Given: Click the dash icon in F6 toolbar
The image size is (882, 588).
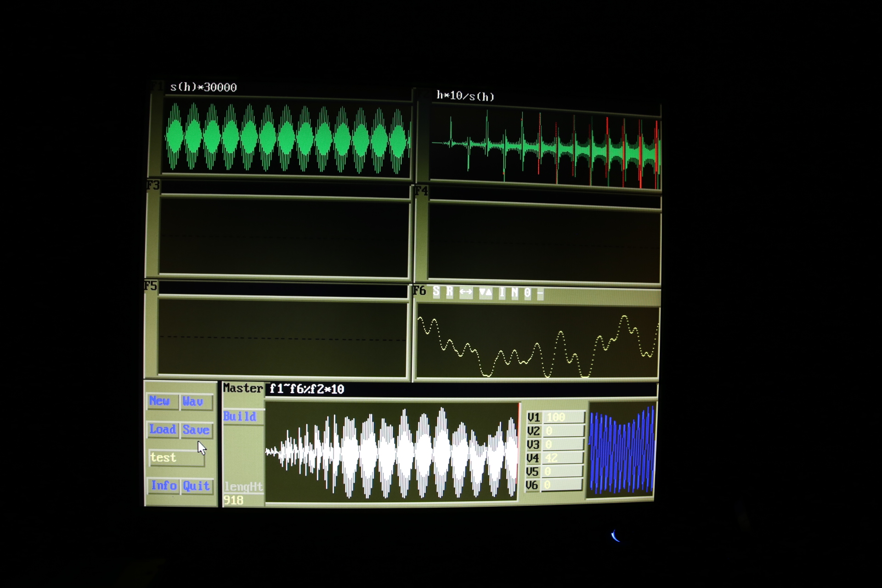Looking at the screenshot, I should pos(540,294).
